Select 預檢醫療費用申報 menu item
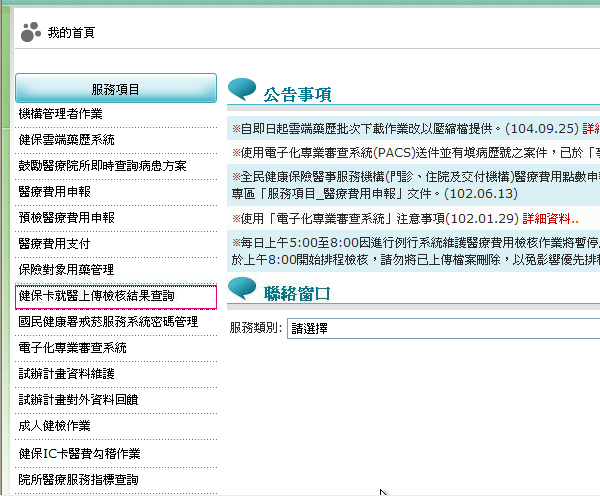The height and width of the screenshot is (496, 600). point(67,218)
